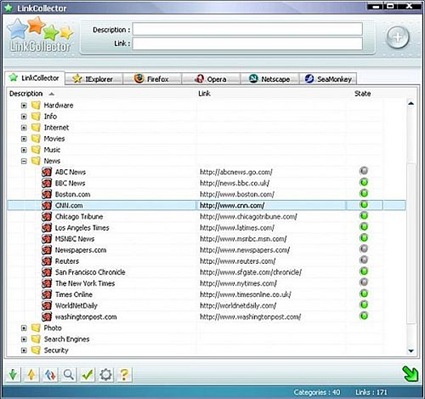Click the ABC News bookmark icon

(47, 172)
